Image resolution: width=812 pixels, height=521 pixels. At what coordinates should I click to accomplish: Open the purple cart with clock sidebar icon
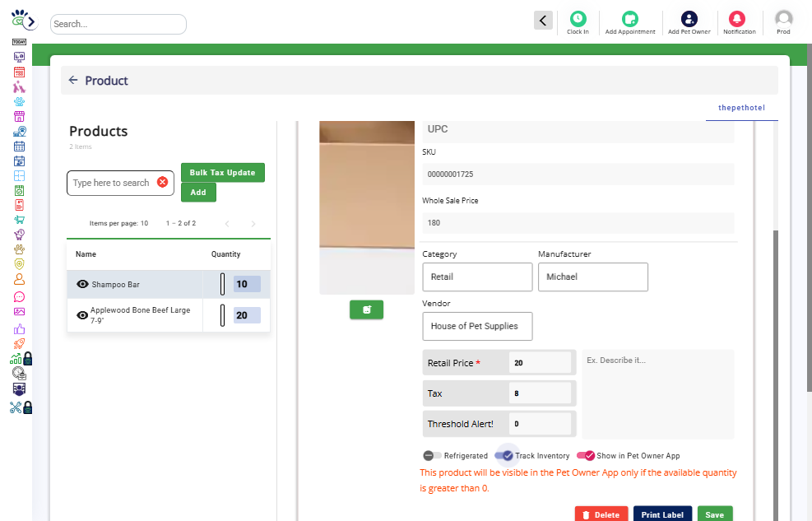point(19,234)
